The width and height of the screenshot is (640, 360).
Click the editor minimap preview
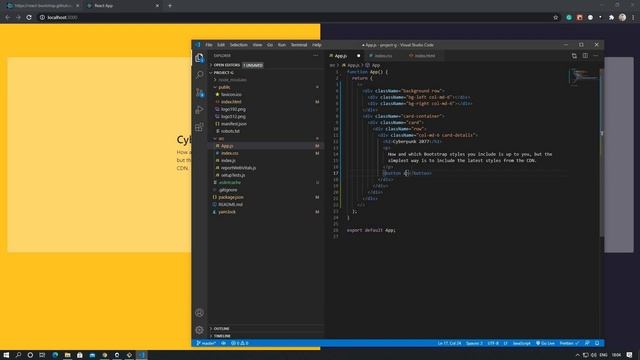[584, 77]
